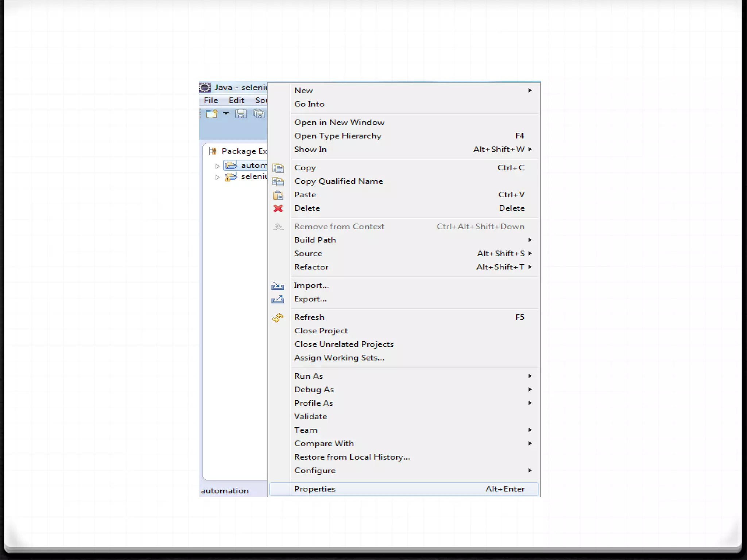747x560 pixels.
Task: Choose Close Project
Action: pyautogui.click(x=321, y=331)
